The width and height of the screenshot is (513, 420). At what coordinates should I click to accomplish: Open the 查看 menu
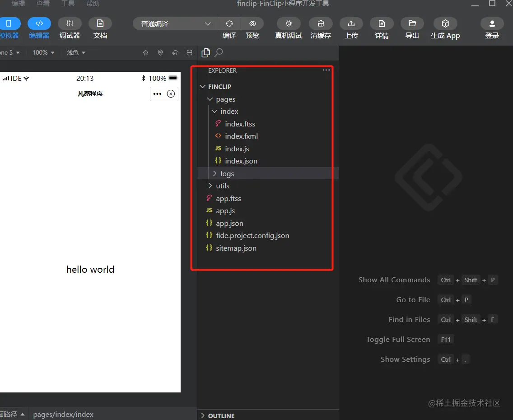(43, 4)
